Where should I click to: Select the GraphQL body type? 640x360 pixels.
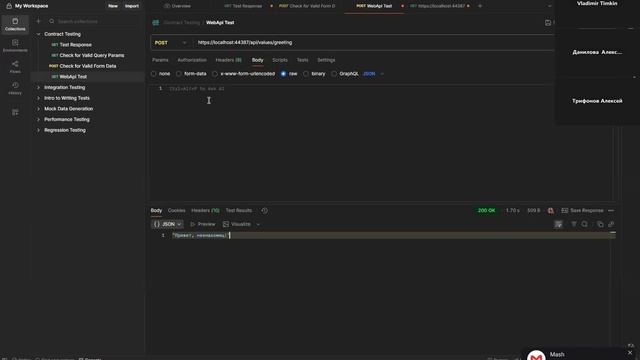tap(334, 74)
